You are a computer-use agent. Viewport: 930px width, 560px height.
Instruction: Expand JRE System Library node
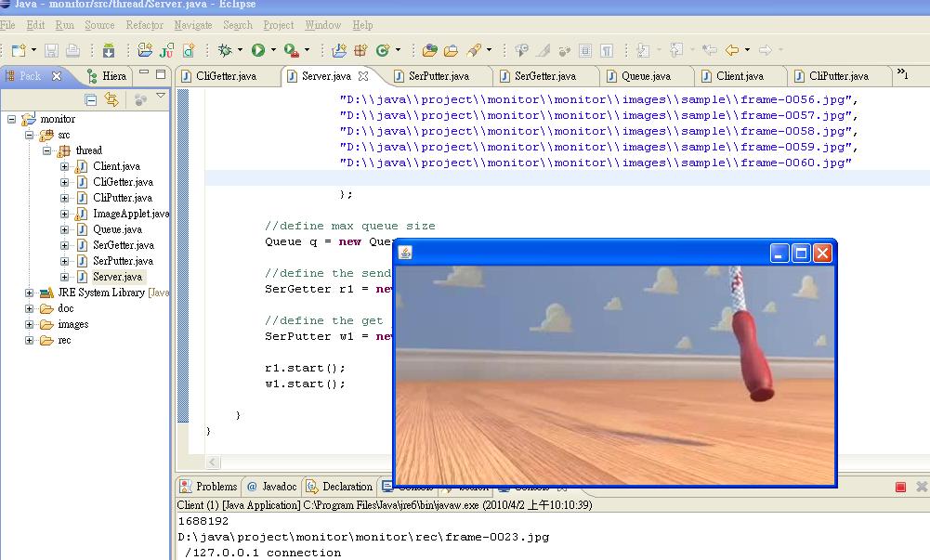(29, 293)
